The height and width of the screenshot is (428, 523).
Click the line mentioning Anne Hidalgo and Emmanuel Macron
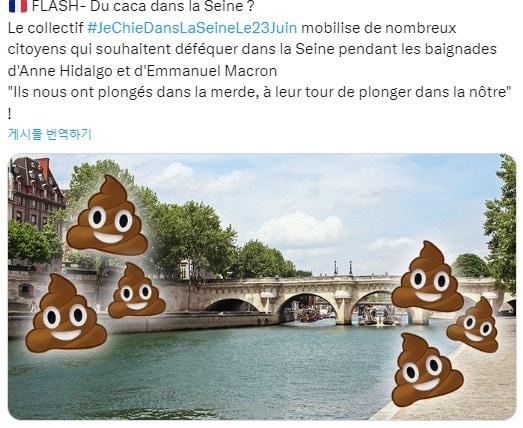[x=142, y=71]
